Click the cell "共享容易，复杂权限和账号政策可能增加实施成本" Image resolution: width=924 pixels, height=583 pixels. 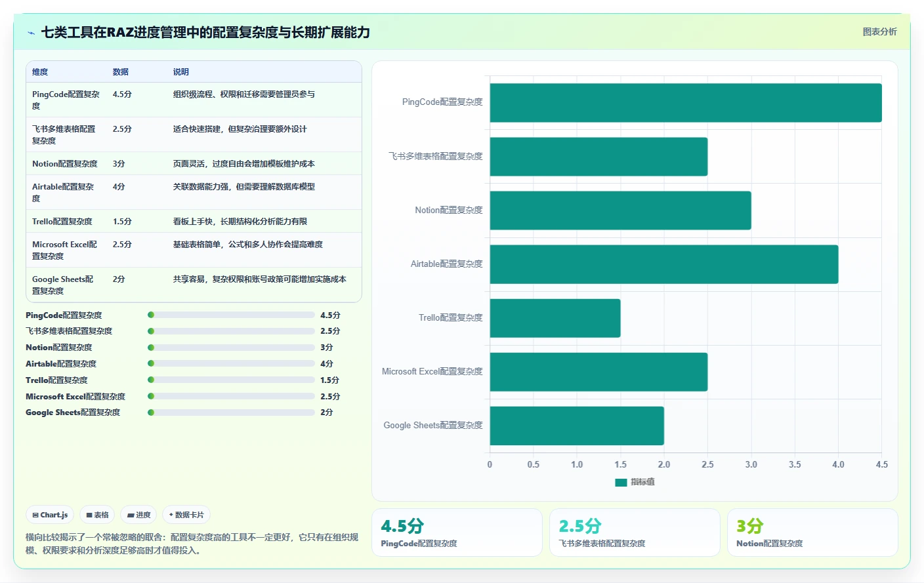tap(260, 279)
